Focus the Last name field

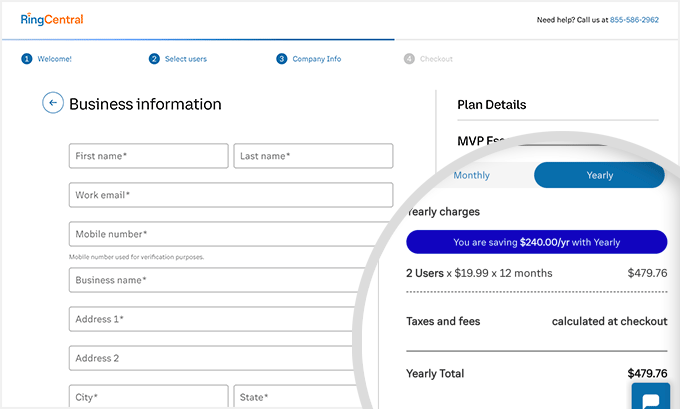click(x=313, y=156)
